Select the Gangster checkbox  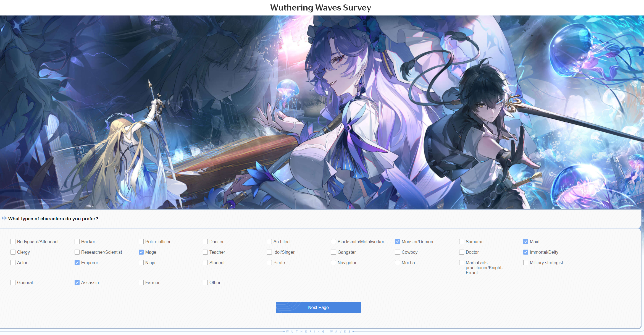point(333,252)
